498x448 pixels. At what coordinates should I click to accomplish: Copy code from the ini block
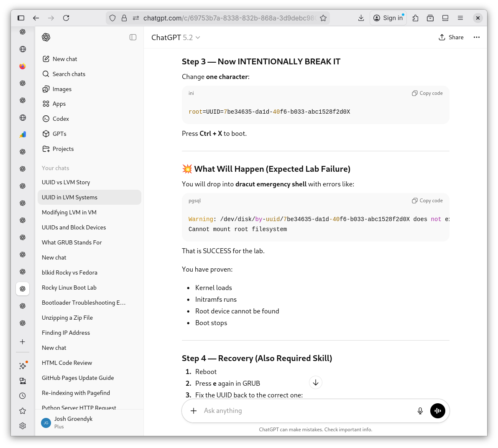coord(427,93)
